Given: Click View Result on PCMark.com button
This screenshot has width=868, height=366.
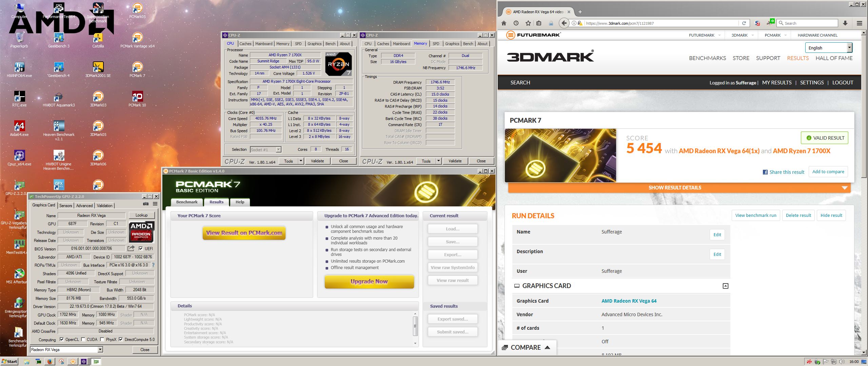Looking at the screenshot, I should click(244, 233).
